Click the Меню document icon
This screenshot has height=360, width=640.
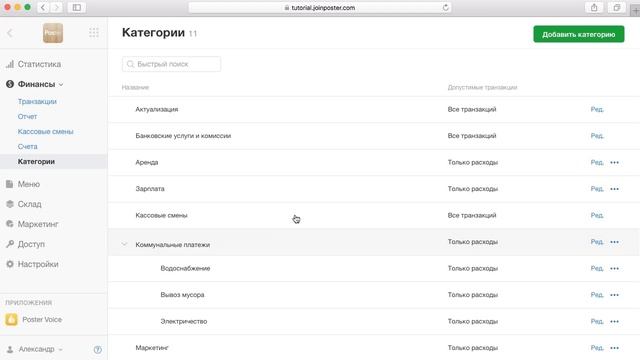pyautogui.click(x=10, y=184)
